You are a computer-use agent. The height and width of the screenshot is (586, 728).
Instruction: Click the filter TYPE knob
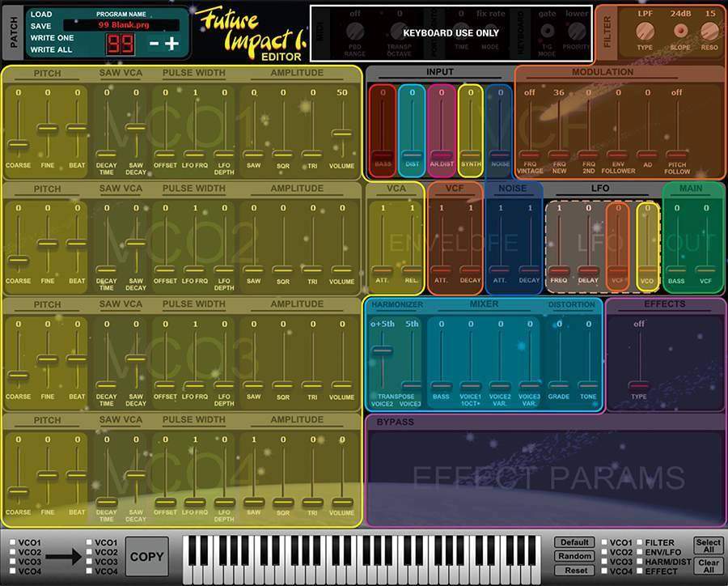[x=645, y=31]
